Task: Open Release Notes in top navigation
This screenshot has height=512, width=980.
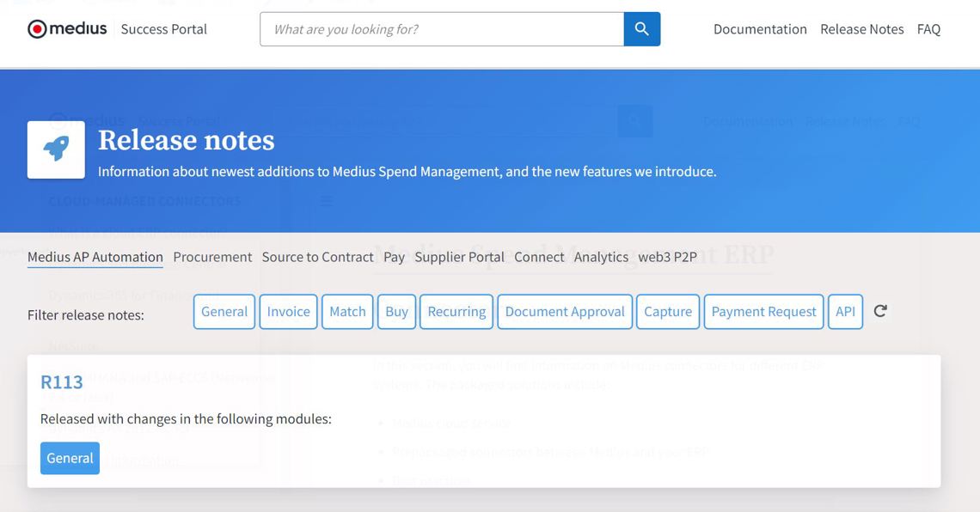Action: pos(861,29)
